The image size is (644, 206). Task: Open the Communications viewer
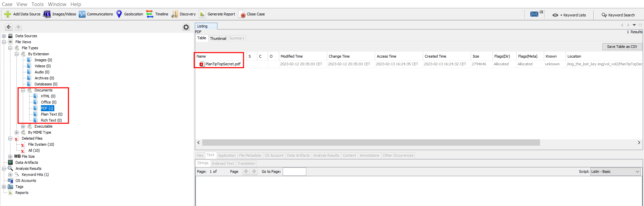[x=96, y=14]
